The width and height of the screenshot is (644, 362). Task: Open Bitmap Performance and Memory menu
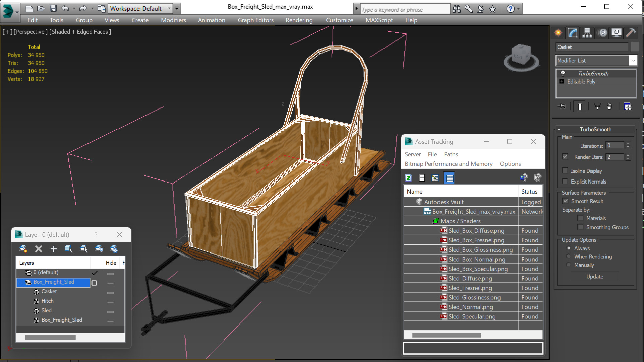point(449,164)
